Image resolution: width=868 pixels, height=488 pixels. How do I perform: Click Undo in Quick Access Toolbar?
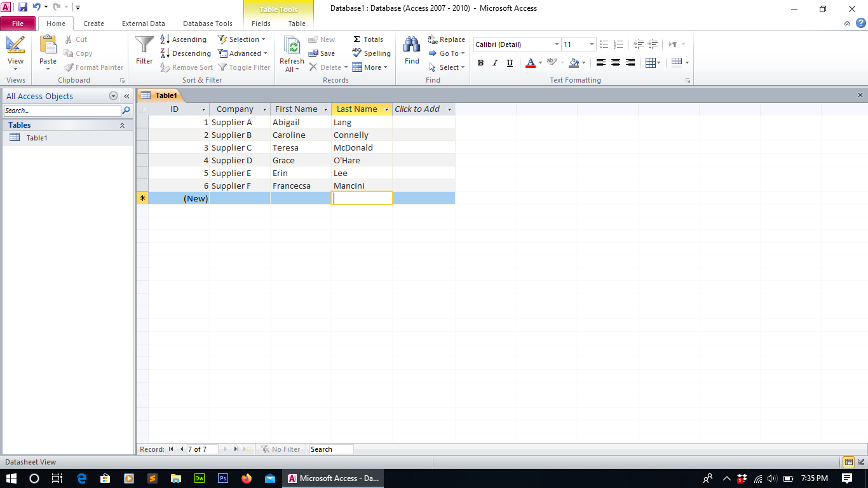click(x=36, y=8)
